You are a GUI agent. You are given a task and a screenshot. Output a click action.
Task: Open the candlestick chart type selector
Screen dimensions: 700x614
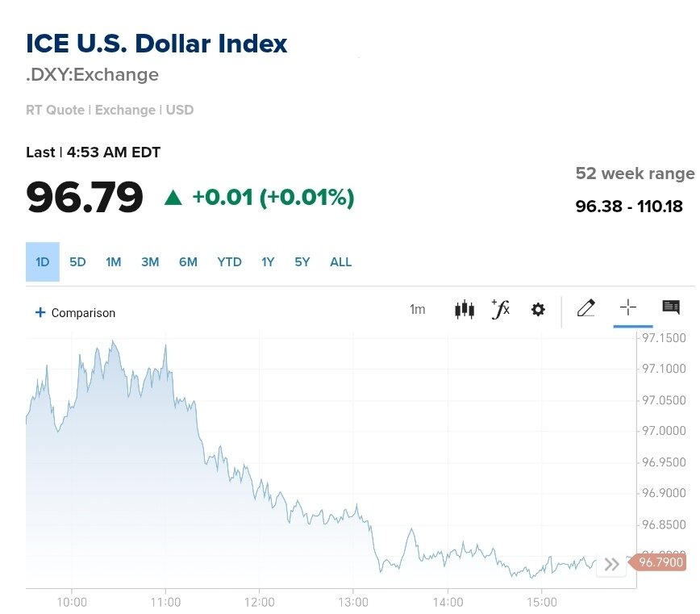pos(464,309)
